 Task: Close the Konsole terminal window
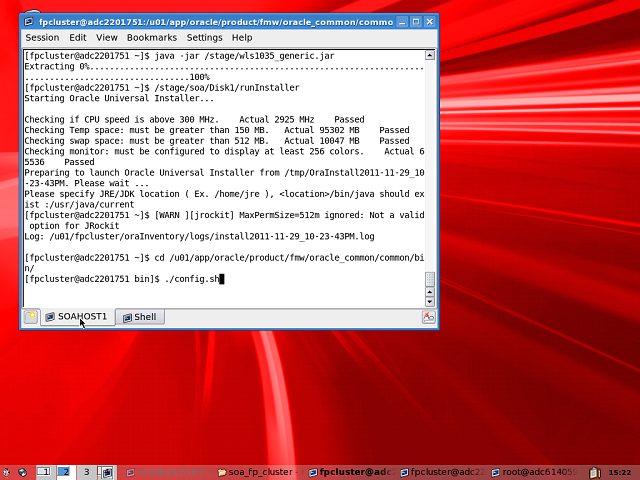tap(429, 22)
